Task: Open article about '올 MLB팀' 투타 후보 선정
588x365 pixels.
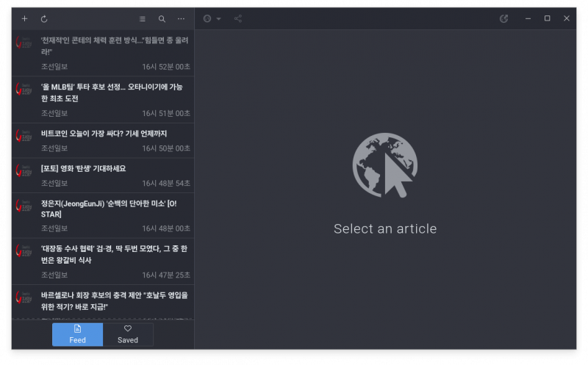Action: click(103, 100)
